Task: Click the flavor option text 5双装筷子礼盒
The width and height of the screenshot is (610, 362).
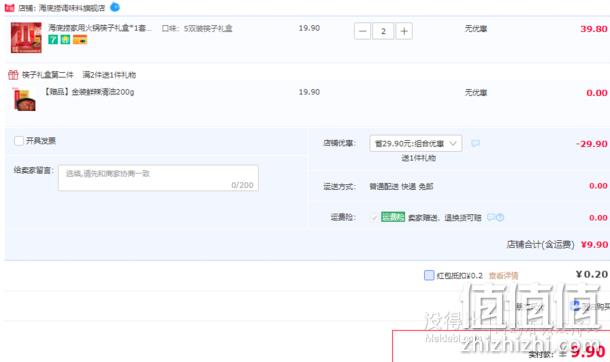Action: click(x=208, y=28)
